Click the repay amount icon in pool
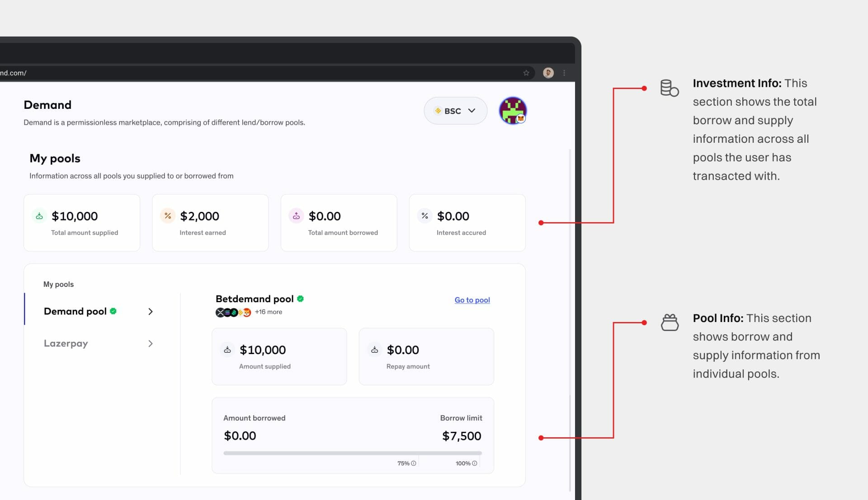 (x=374, y=350)
